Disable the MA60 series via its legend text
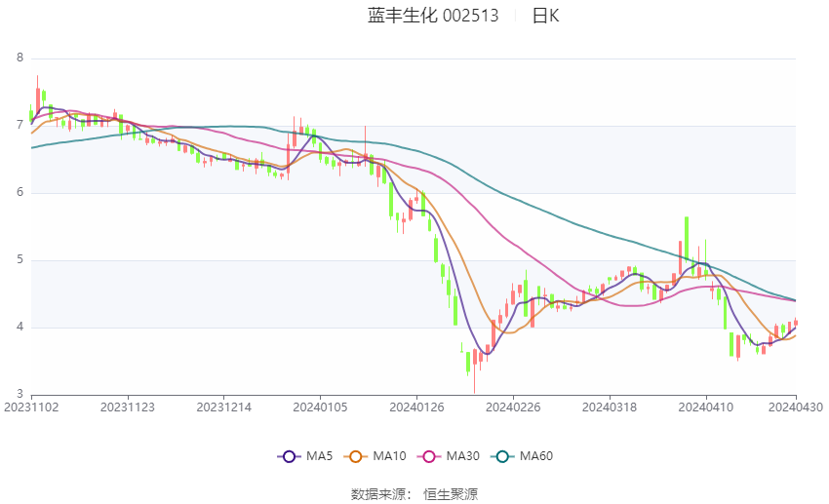 537,456
